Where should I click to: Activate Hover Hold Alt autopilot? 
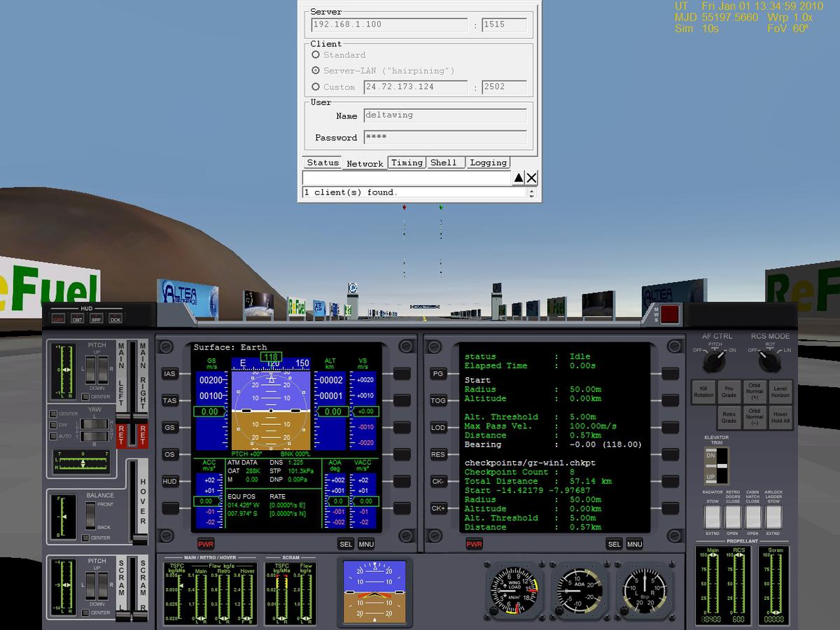(x=780, y=417)
